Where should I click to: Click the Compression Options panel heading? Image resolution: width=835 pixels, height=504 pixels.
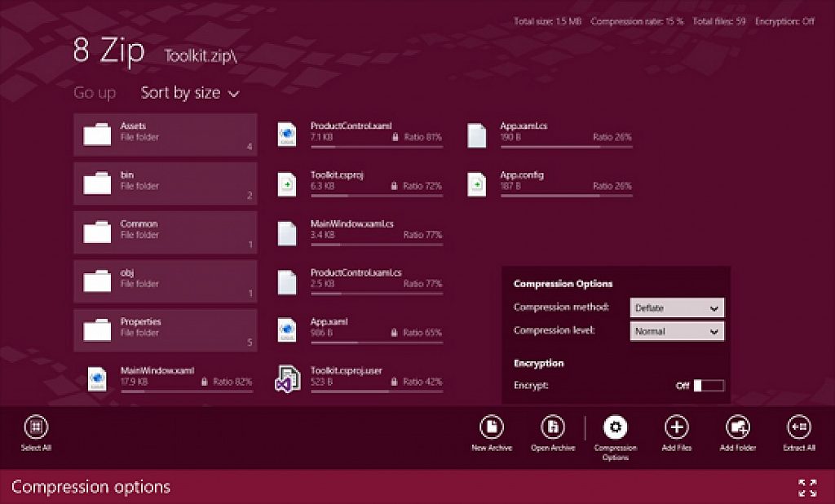coord(563,284)
